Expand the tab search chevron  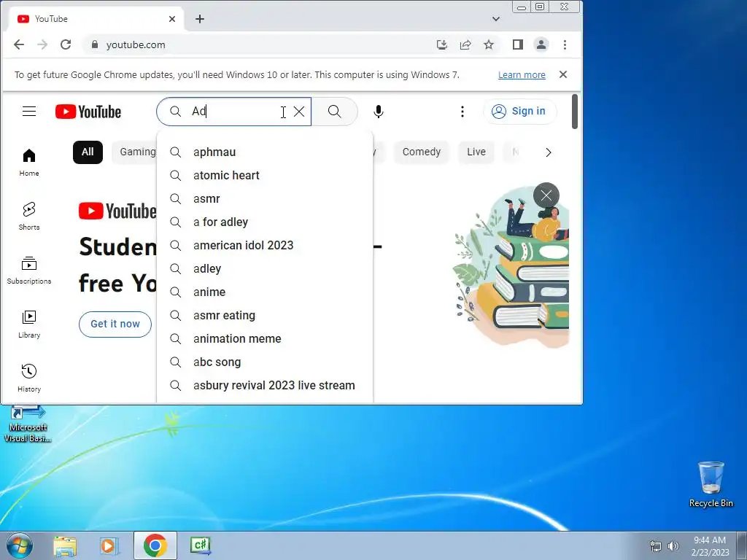tap(496, 19)
